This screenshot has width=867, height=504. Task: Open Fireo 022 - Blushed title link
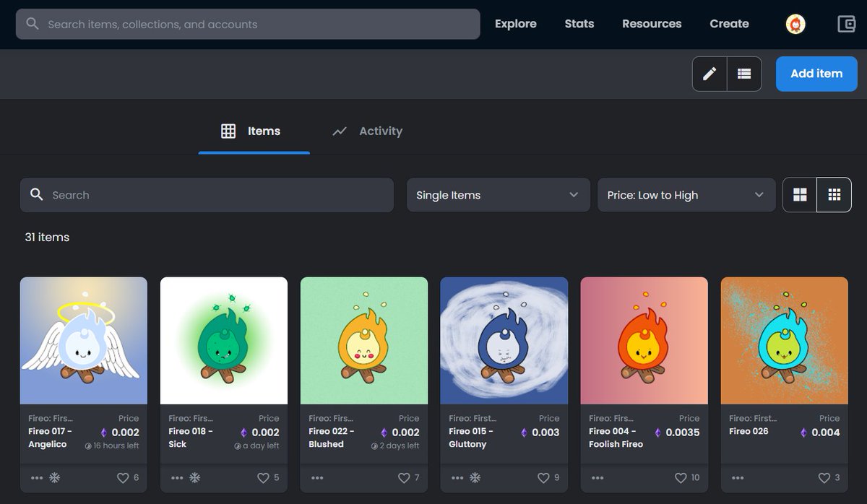[332, 438]
